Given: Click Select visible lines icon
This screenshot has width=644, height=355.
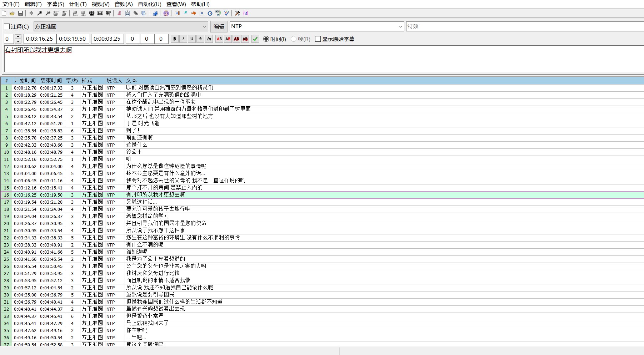Looking at the screenshot, I should click(x=92, y=13).
